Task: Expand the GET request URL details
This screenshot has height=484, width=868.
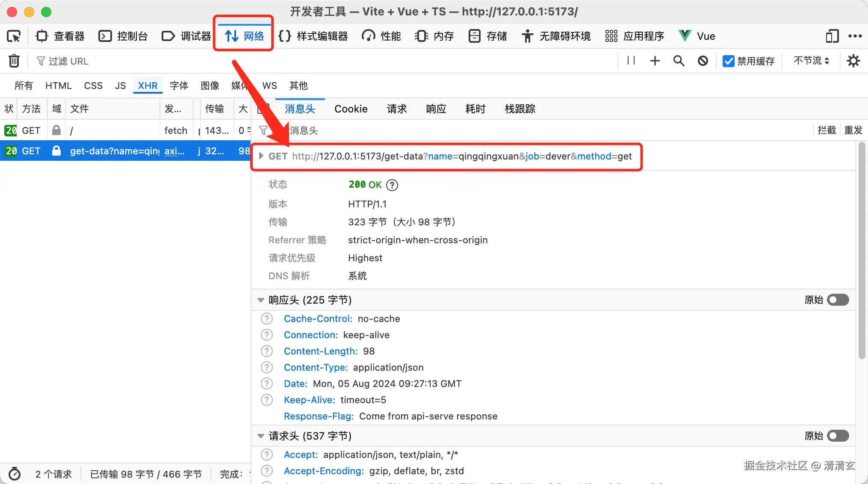Action: click(261, 156)
